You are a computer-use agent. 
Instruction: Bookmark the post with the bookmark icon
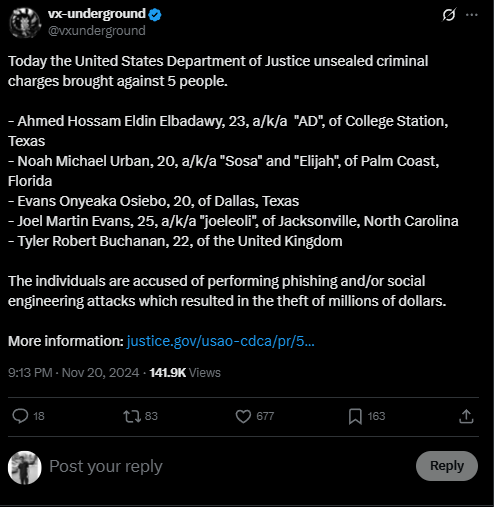click(x=355, y=417)
